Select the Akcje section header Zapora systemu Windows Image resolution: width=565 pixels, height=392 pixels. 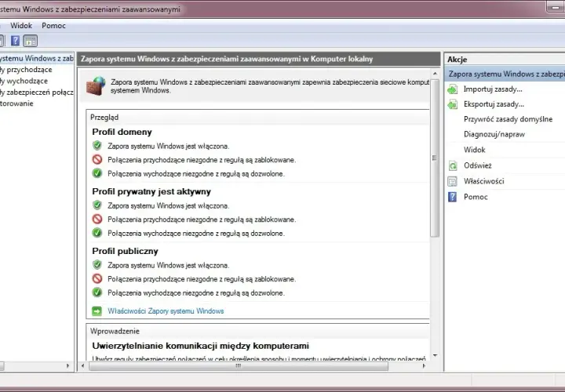(x=505, y=74)
